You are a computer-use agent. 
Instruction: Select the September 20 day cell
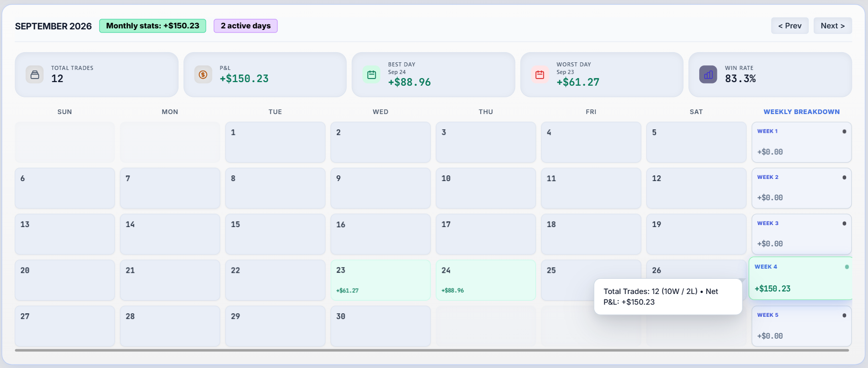click(65, 280)
